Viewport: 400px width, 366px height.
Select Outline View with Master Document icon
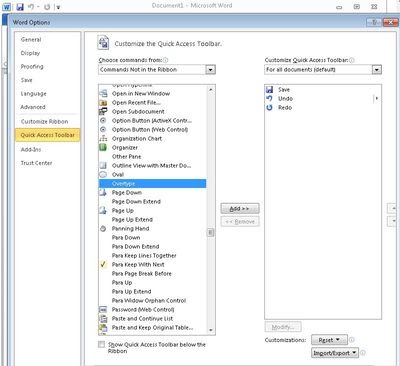click(103, 166)
